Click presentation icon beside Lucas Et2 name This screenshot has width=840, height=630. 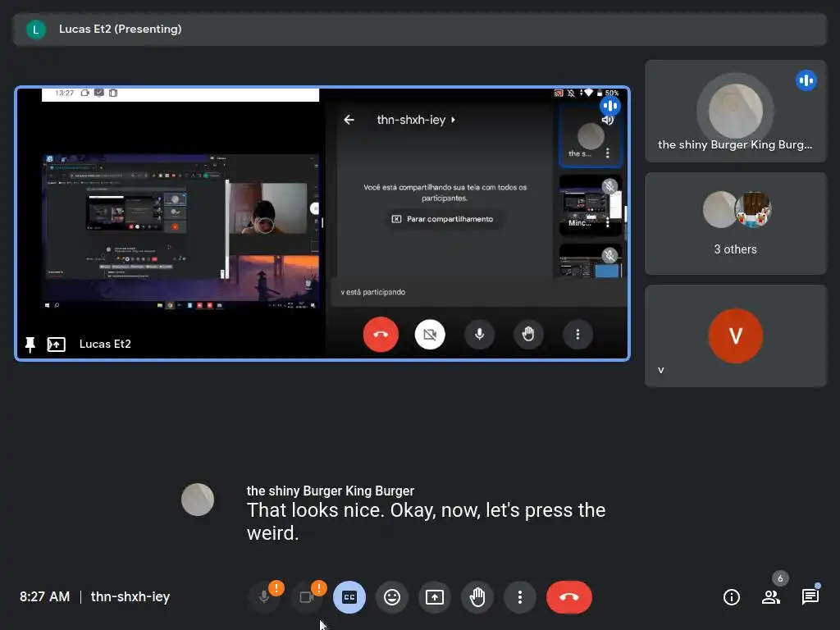coord(57,345)
